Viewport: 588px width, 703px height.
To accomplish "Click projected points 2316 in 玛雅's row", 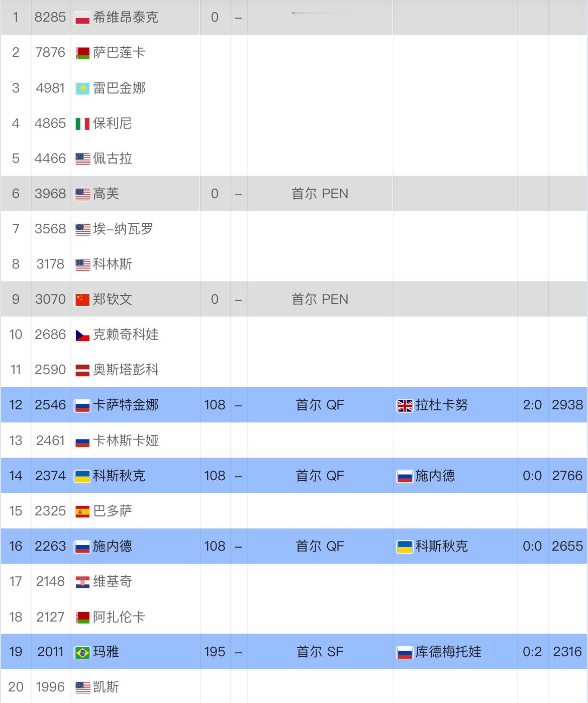I will point(567,652).
